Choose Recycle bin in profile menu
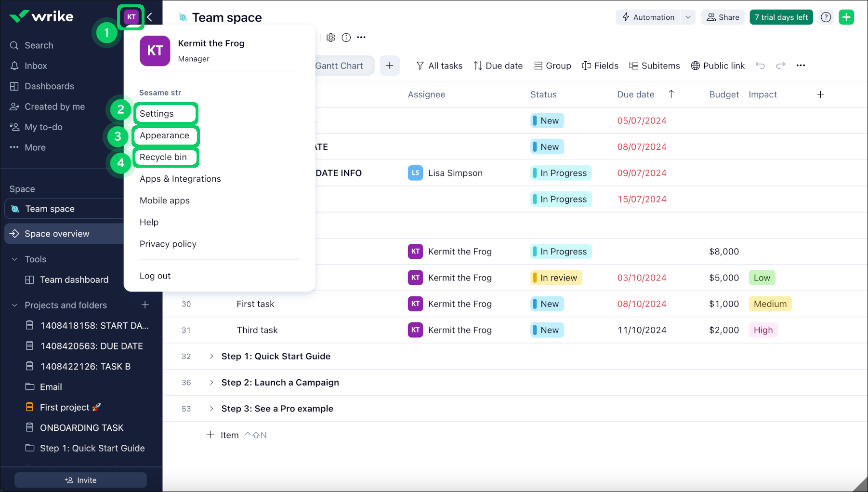 pos(163,157)
